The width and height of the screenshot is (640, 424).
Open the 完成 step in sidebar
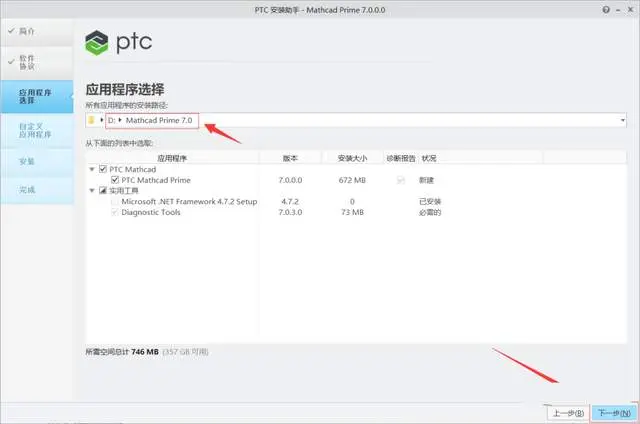37,190
